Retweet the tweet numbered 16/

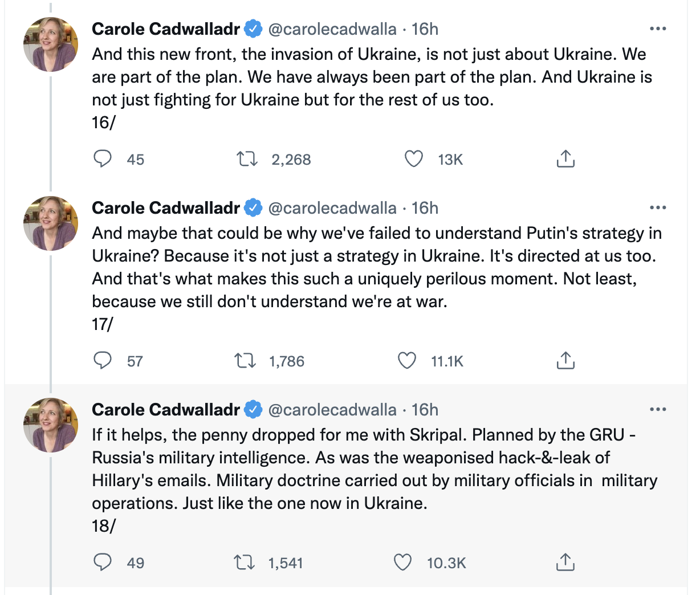tap(247, 159)
